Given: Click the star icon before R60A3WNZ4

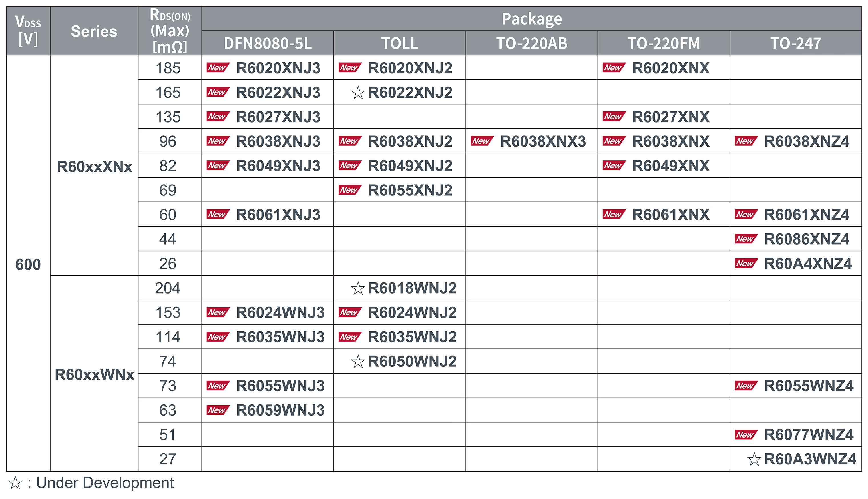Looking at the screenshot, I should pos(754,459).
